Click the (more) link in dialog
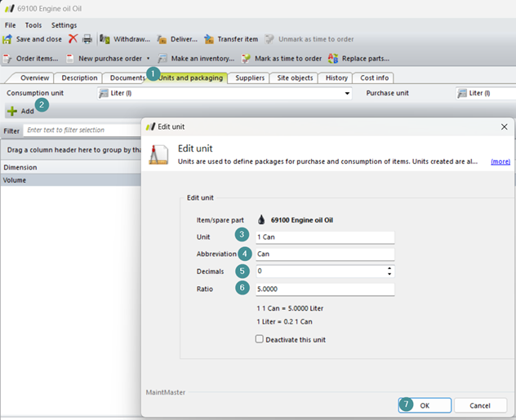Screen dimensions: 516x420 pyautogui.click(x=500, y=161)
